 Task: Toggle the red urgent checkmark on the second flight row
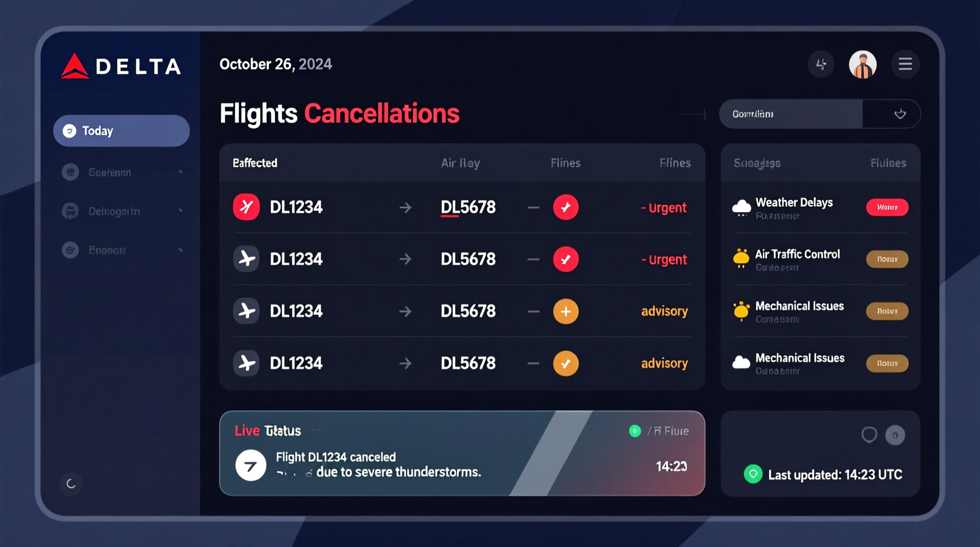click(x=566, y=259)
